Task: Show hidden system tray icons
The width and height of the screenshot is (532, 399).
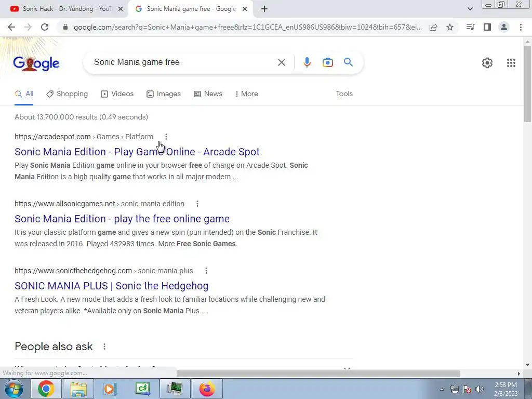Action: click(442, 389)
